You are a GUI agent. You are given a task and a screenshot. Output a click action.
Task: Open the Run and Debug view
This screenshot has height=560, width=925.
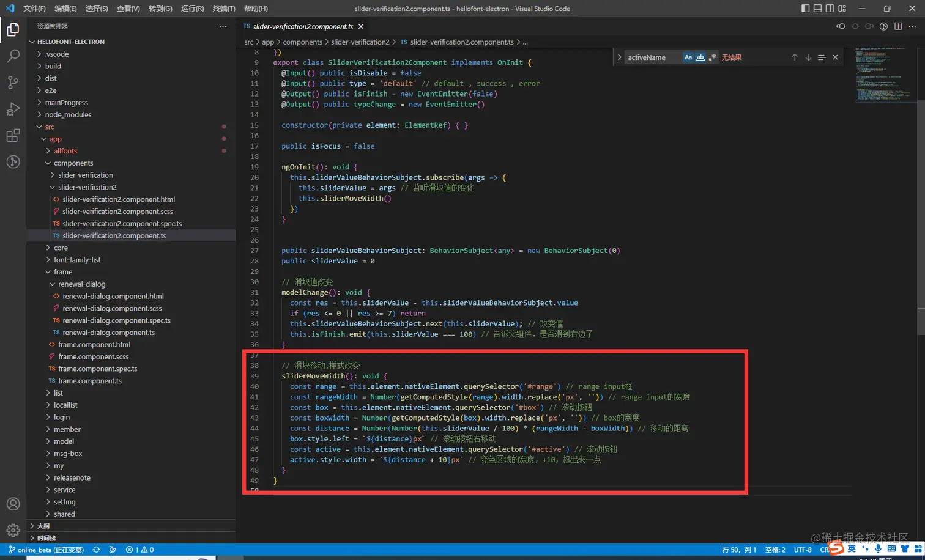tap(13, 109)
